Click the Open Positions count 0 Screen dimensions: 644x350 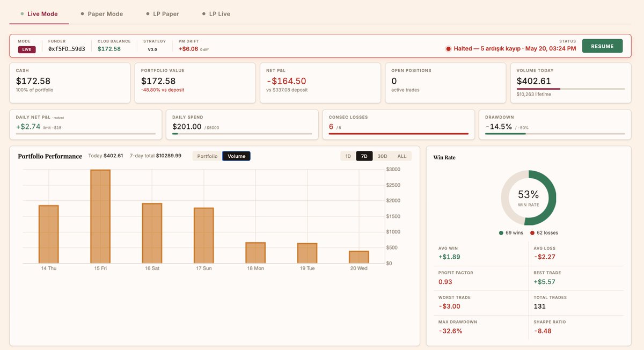click(394, 81)
